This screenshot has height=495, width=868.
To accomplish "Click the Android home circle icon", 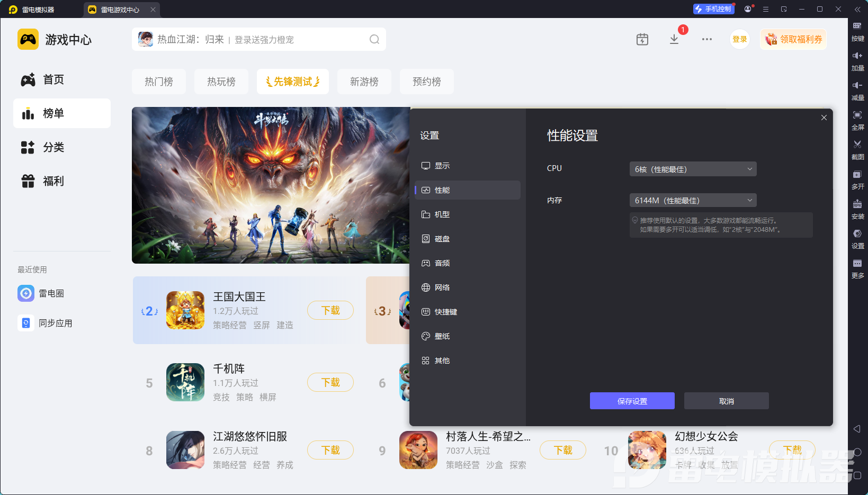I will (857, 452).
